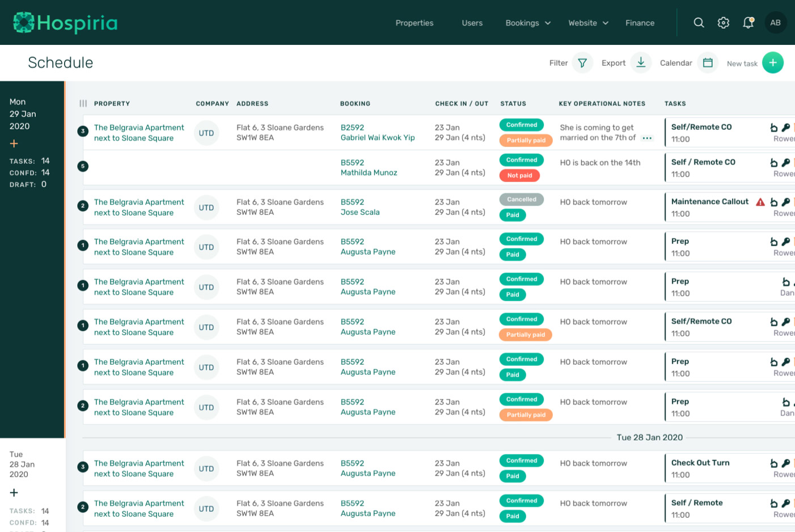
Task: Click the return icon in Gabriel Wai Kwok Yip task
Action: pyautogui.click(x=773, y=128)
